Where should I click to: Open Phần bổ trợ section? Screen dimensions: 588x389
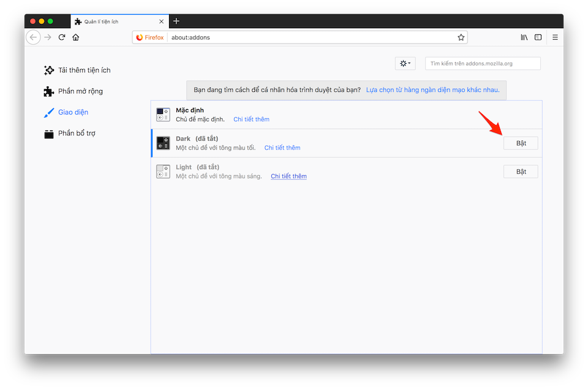coord(70,133)
